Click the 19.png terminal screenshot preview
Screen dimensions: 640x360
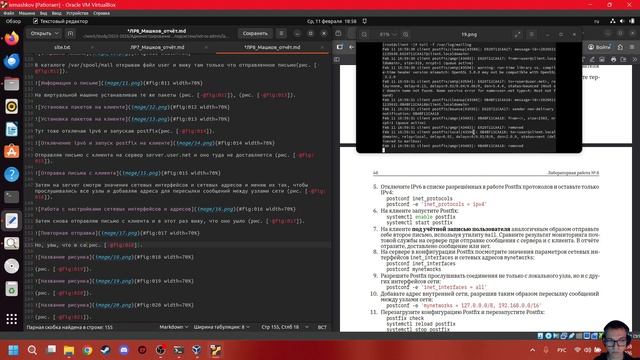point(469,97)
